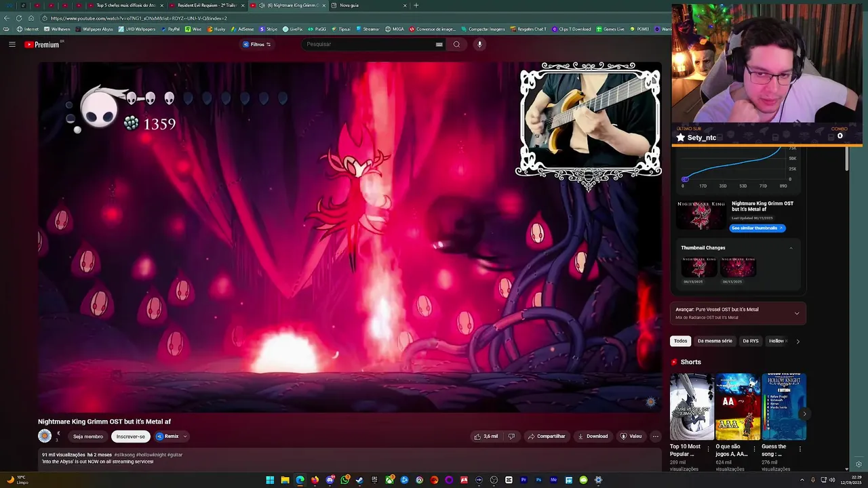868x488 pixels.
Task: Show next Shorts with arrow
Action: pos(805,414)
